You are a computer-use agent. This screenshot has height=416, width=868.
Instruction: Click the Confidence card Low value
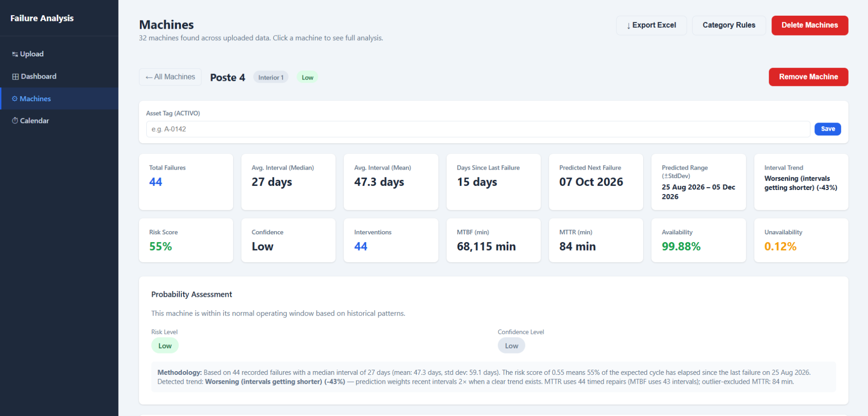pyautogui.click(x=262, y=247)
